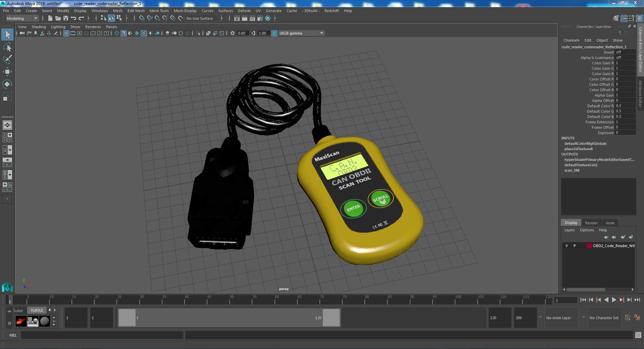The height and width of the screenshot is (349, 644).
Task: Pick the Paint Selection tool
Action: 7,59
